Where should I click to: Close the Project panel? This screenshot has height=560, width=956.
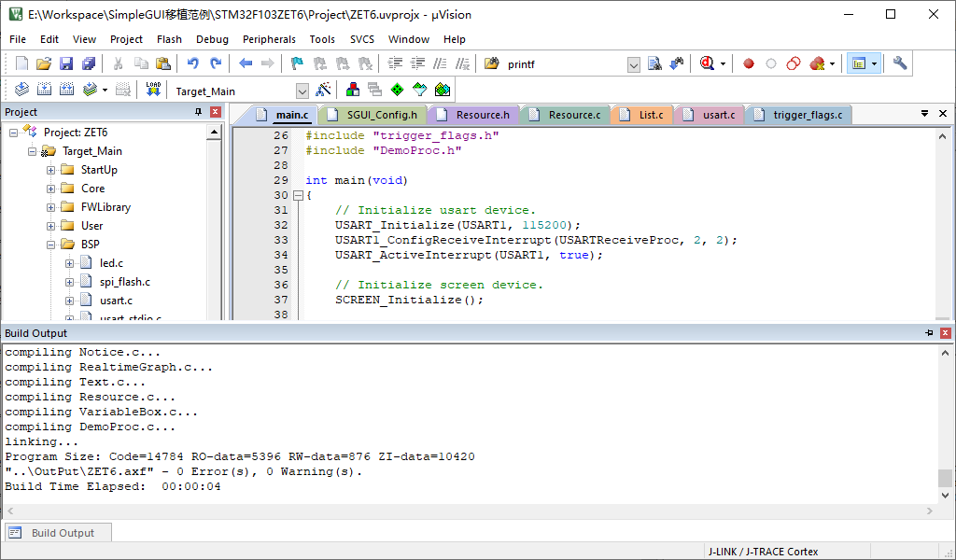tap(216, 112)
